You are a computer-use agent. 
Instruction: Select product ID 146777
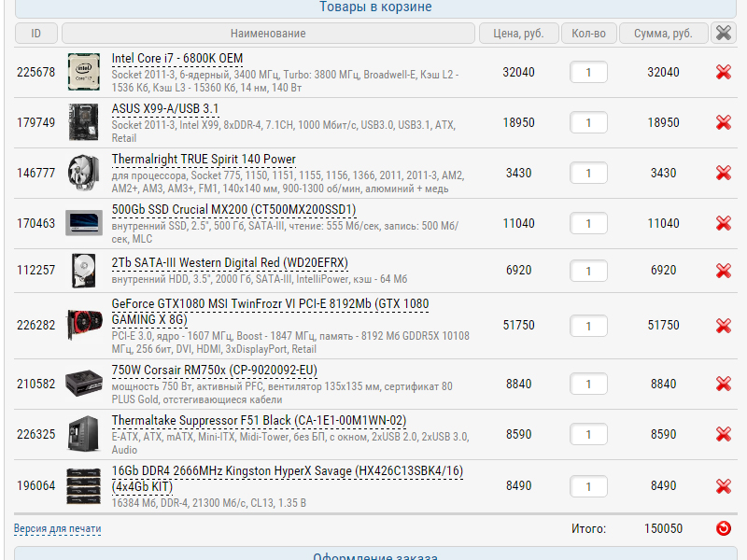point(35,173)
